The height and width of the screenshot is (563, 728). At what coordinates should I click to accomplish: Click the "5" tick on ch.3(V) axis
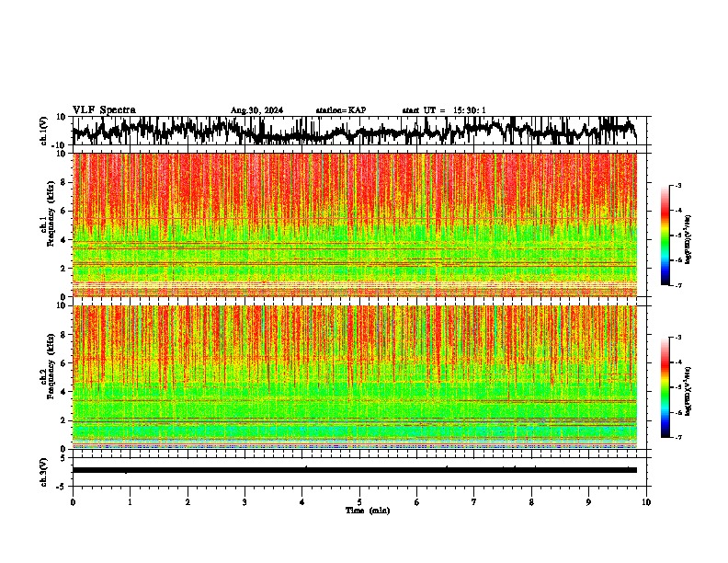(63, 458)
